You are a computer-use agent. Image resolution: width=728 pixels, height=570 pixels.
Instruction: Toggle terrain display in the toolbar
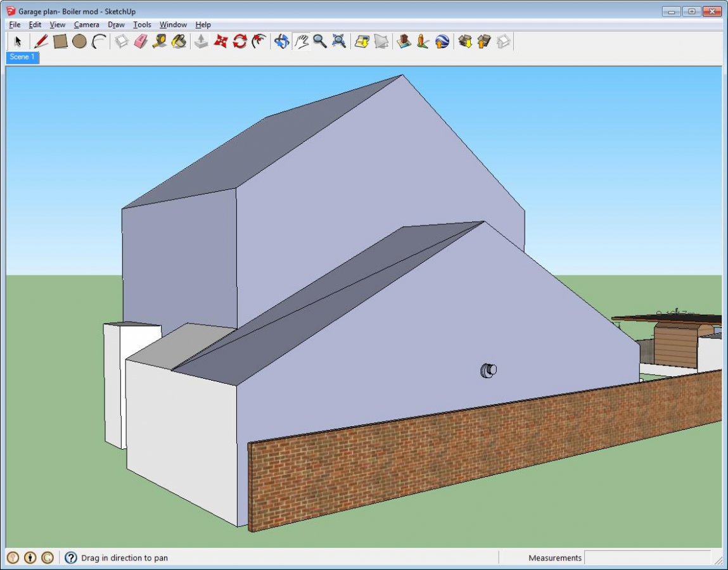tap(381, 42)
